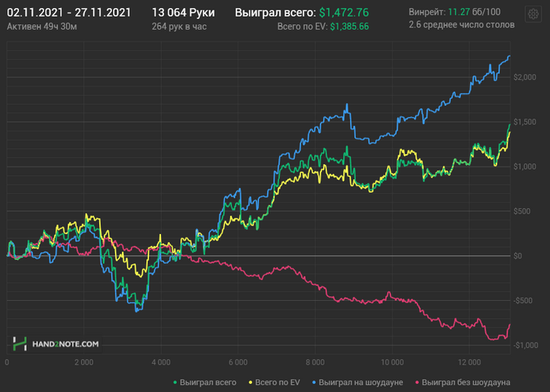
Task: Click the green dot next to 'Выиграл всего'
Action: point(175,383)
